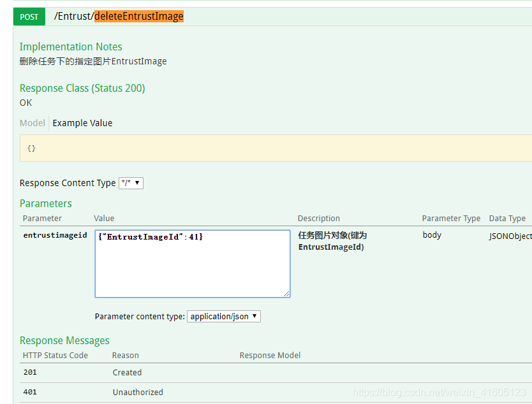Click the JSONObject data type cell
This screenshot has height=404, width=532.
[510, 236]
